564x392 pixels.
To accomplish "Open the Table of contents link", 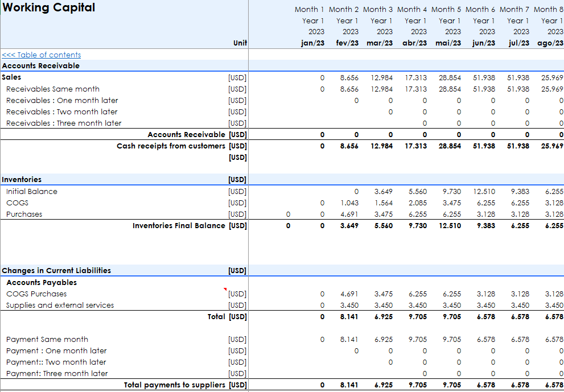I will point(42,55).
